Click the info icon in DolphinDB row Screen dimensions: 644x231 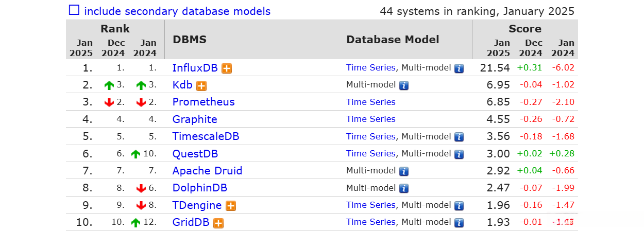(x=404, y=188)
